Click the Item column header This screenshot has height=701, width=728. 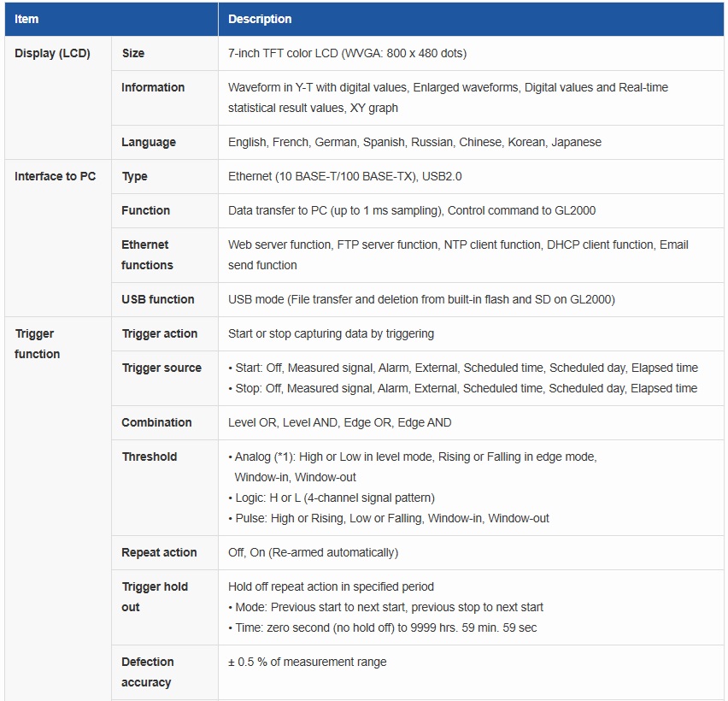point(26,19)
